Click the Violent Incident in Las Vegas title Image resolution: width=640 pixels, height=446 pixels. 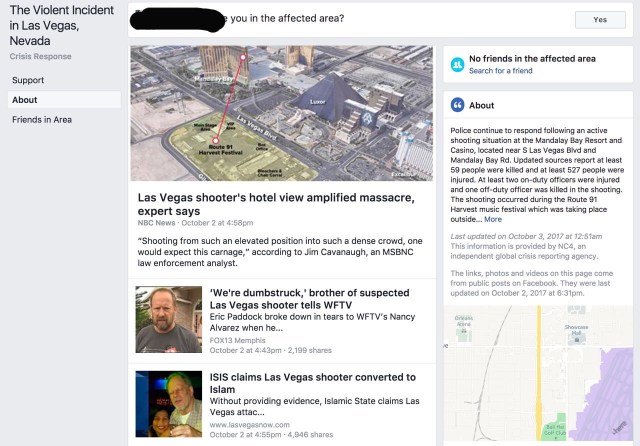(x=62, y=25)
